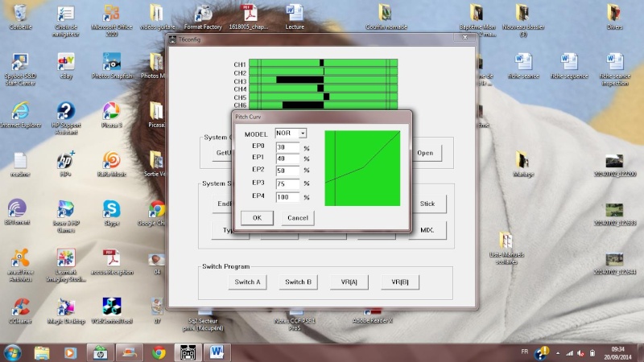Select the Lecture Word document icon
The width and height of the screenshot is (644, 362).
tap(295, 17)
